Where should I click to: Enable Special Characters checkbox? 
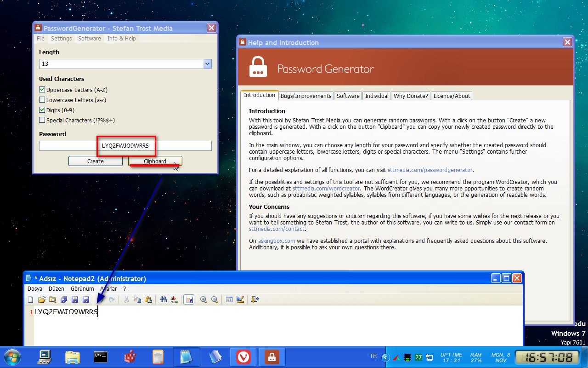click(x=42, y=120)
